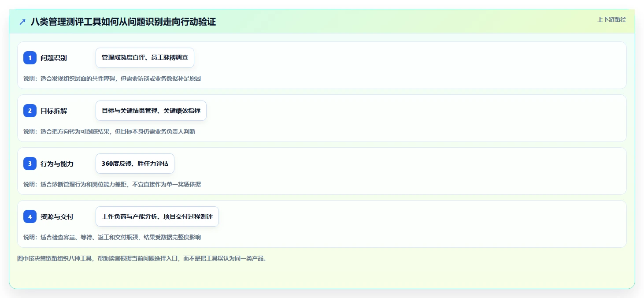Click the 行为与能力 step label
The image size is (644, 298).
57,164
